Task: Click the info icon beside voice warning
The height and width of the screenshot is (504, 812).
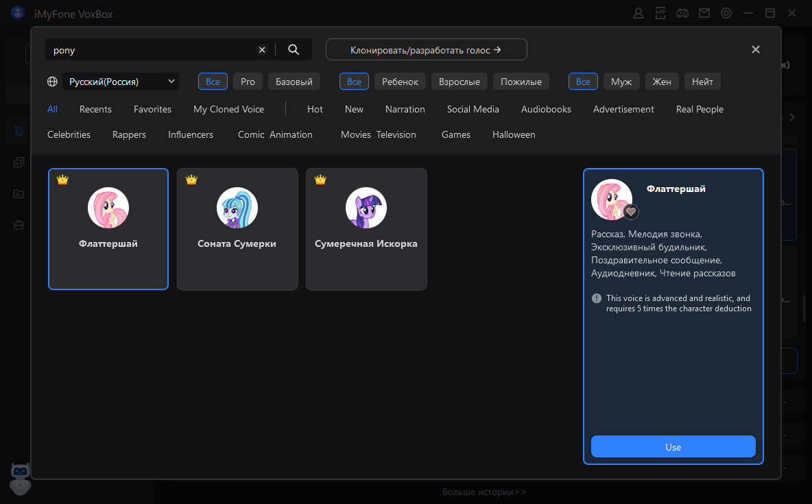Action: tap(597, 298)
